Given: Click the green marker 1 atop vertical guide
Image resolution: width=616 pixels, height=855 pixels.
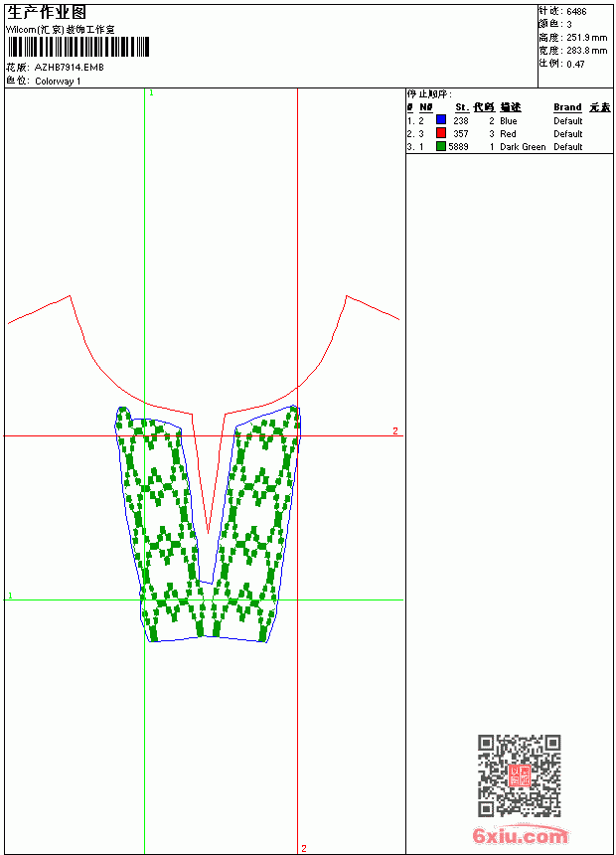Looking at the screenshot, I should 152,93.
